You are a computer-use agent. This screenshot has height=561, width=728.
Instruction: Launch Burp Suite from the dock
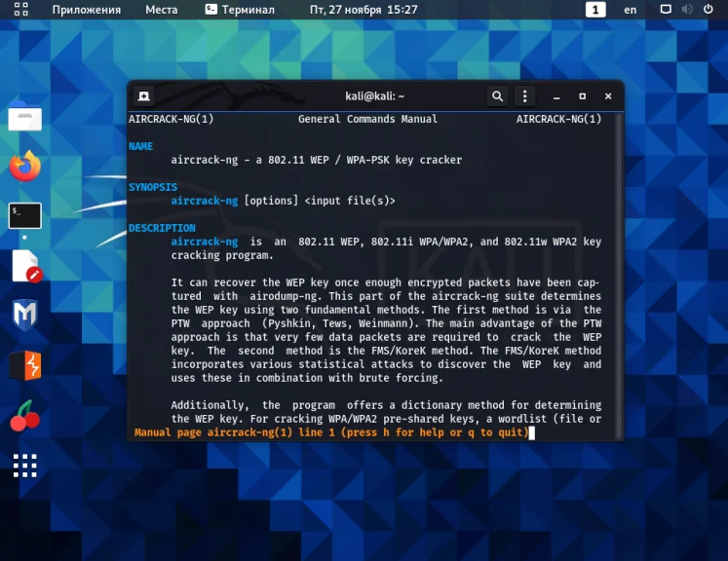25,365
